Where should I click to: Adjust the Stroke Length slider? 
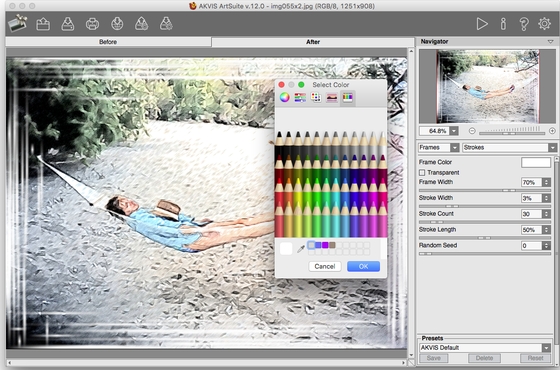tap(485, 238)
